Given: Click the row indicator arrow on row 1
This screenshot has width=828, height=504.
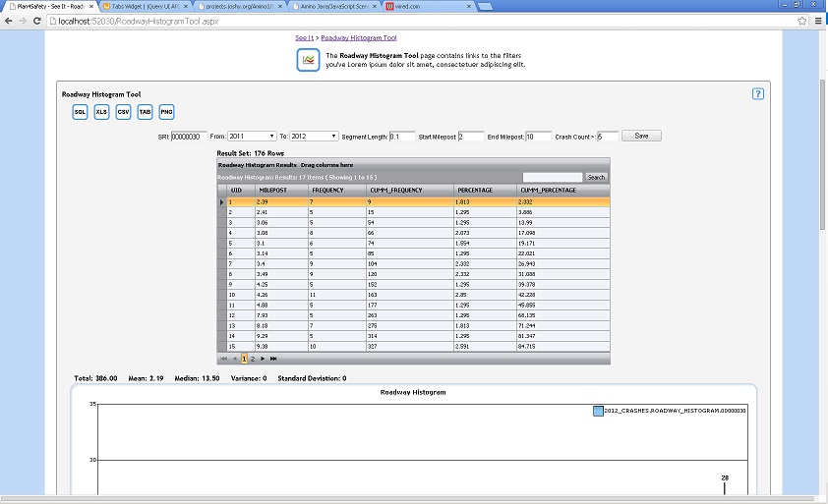Looking at the screenshot, I should 222,202.
